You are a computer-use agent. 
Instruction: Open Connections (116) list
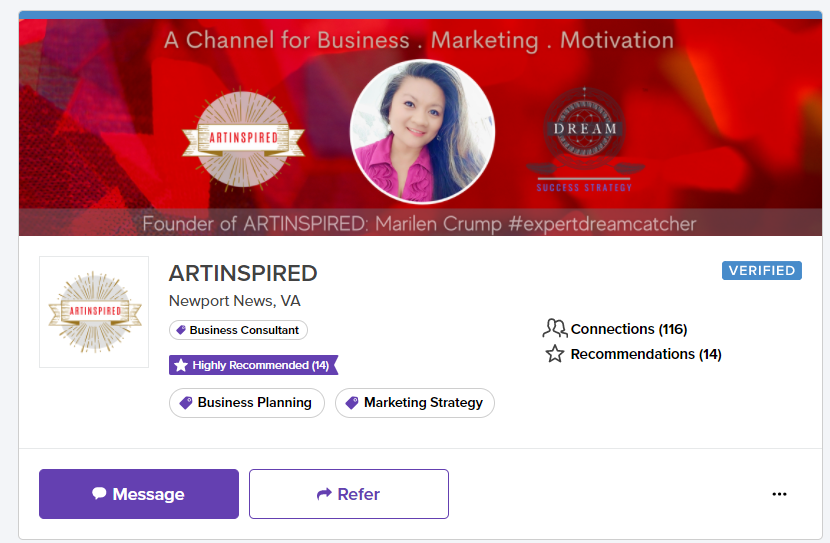click(628, 329)
